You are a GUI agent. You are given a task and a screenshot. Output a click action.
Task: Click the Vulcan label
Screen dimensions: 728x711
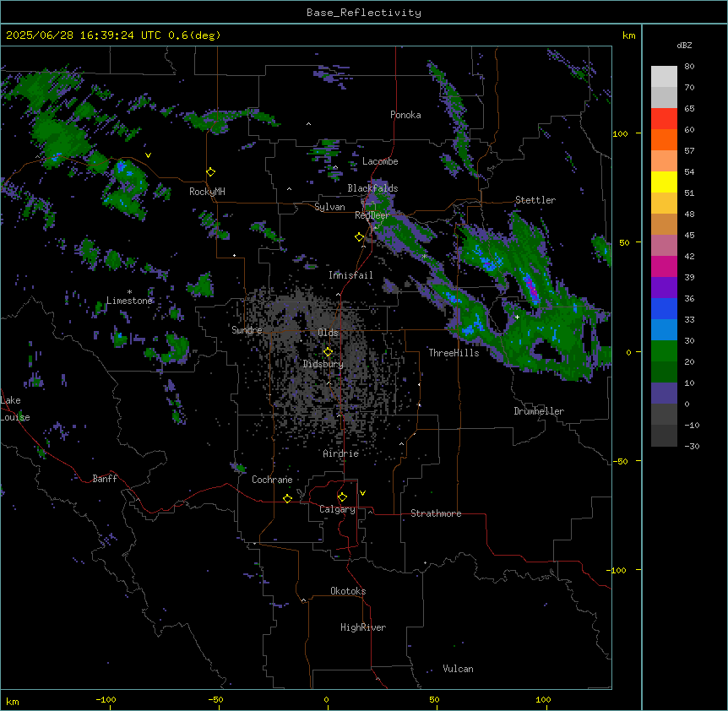459,669
